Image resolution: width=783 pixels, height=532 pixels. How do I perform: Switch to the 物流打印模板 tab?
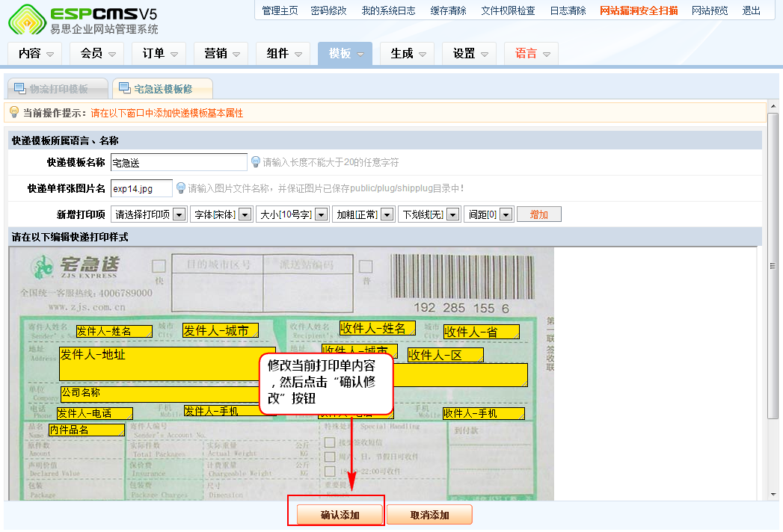click(58, 89)
